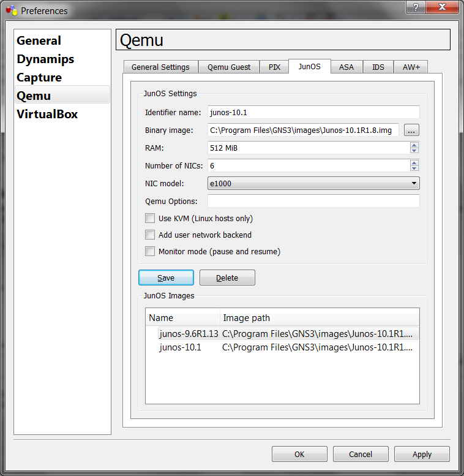This screenshot has width=464, height=476.
Task: Select Qemu in the left sidebar
Action: click(x=62, y=96)
